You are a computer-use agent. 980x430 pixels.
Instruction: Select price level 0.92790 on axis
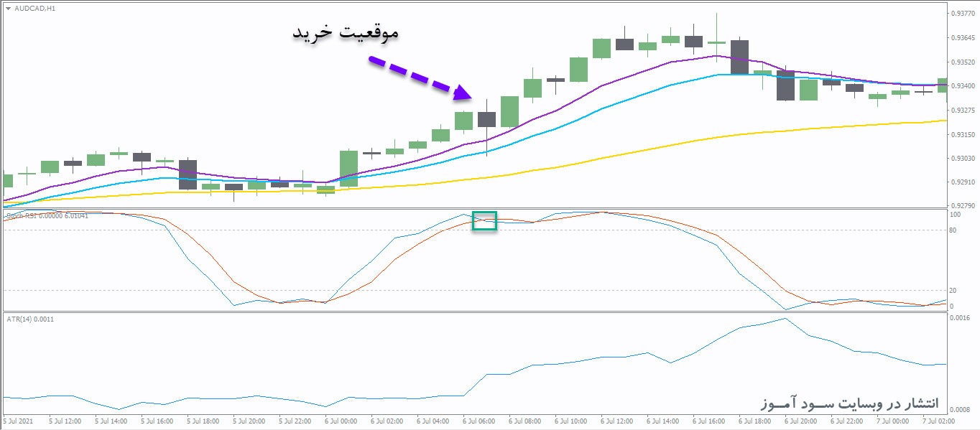coord(961,205)
